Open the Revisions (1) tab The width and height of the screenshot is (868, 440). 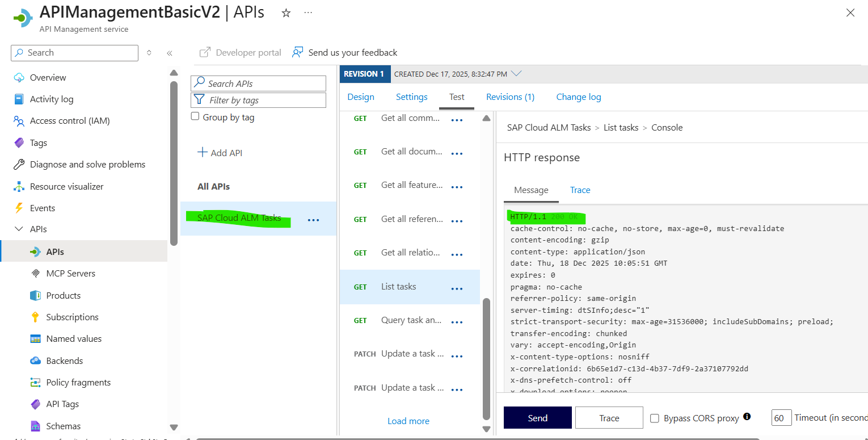click(511, 97)
